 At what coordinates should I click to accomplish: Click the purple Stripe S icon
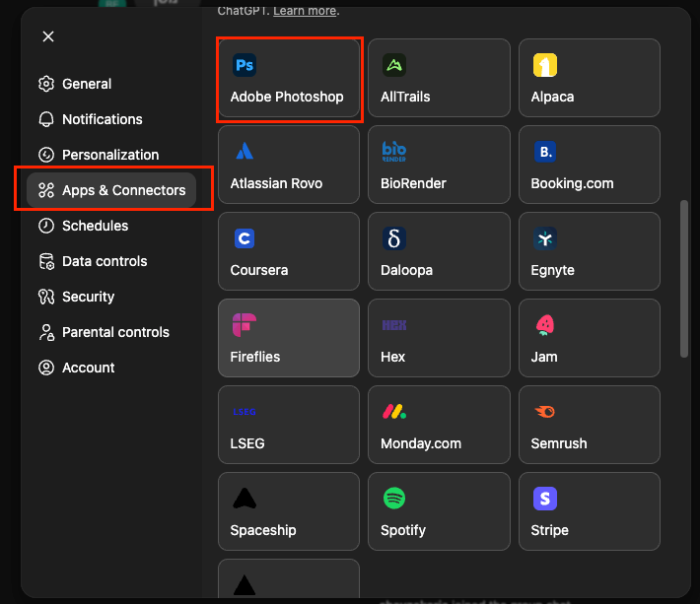pos(544,499)
